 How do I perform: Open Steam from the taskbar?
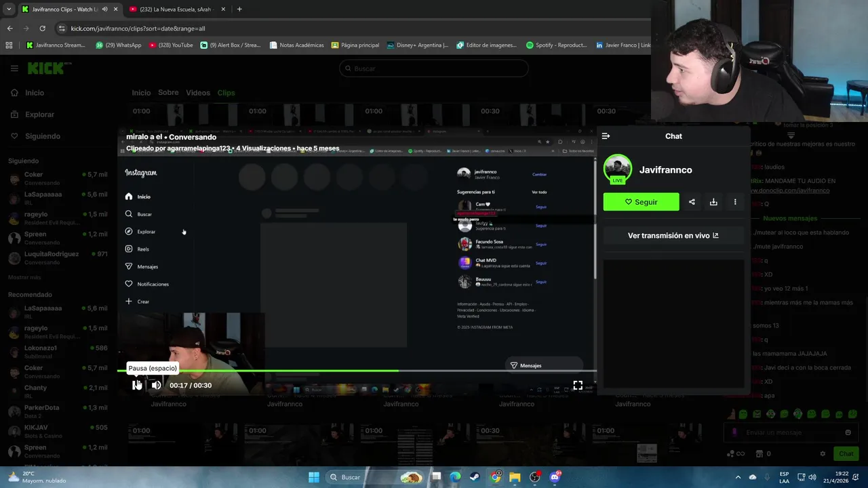coord(475,477)
